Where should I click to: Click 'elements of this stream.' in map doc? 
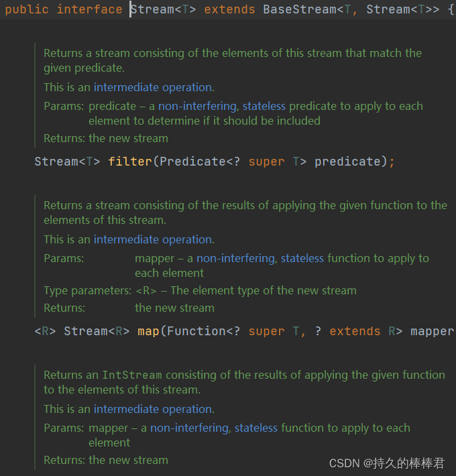(105, 220)
